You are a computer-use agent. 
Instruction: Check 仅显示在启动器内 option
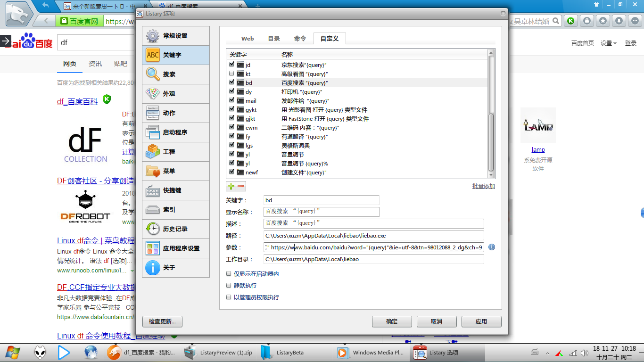229,274
